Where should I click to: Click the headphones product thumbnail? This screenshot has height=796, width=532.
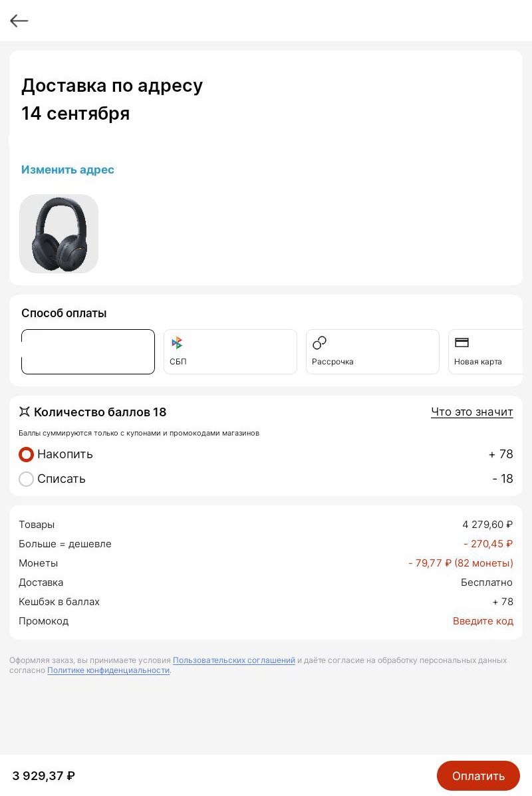[59, 233]
